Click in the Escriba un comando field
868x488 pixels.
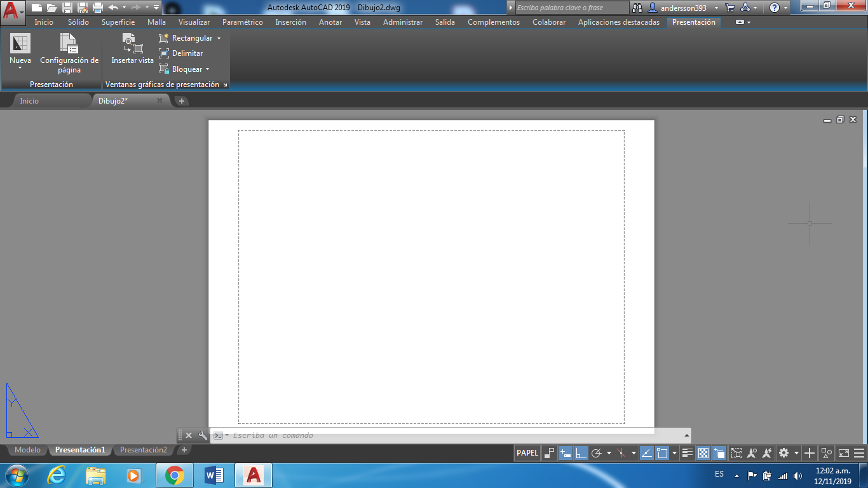[x=318, y=435]
